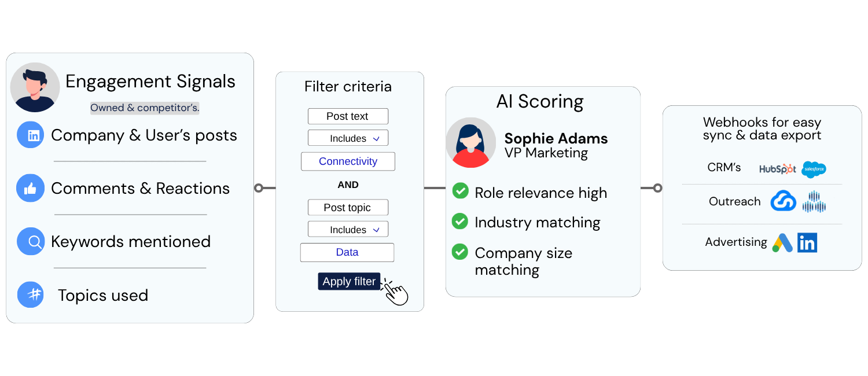Click the Apply filter button

(349, 282)
